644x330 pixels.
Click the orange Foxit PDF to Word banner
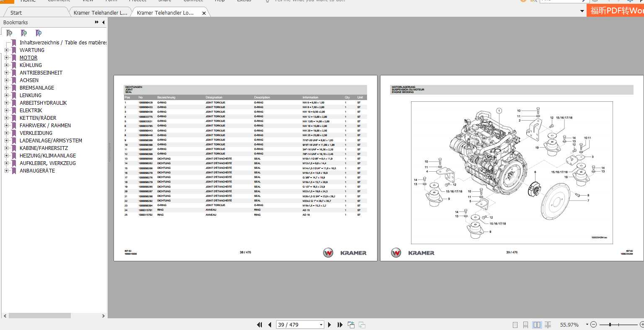pos(616,10)
